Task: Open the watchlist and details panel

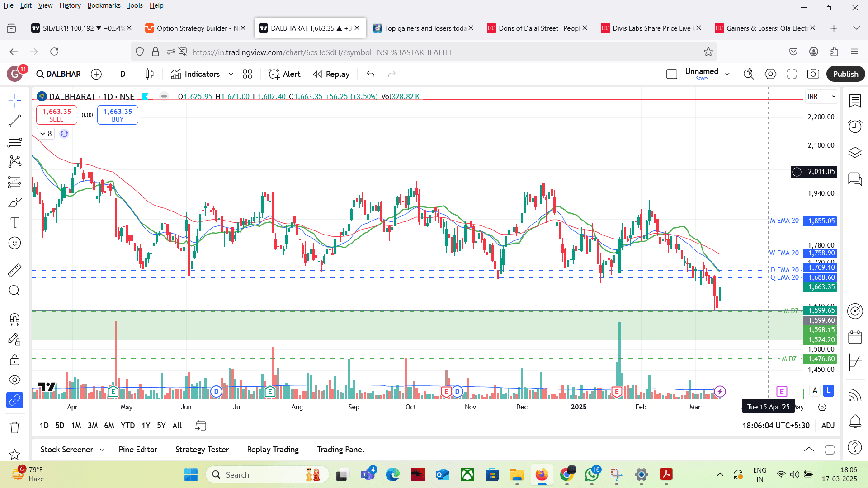Action: (x=855, y=101)
